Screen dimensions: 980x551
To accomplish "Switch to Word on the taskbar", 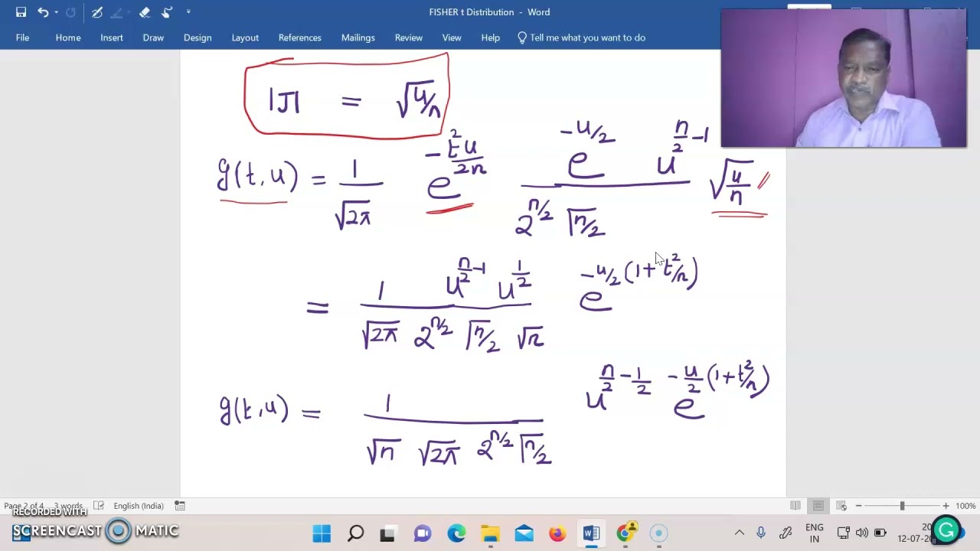I will click(x=591, y=533).
